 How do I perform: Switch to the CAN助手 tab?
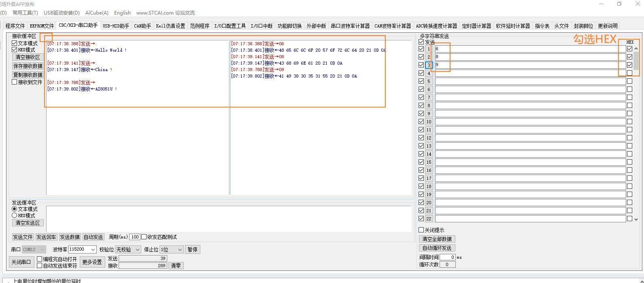tap(142, 26)
